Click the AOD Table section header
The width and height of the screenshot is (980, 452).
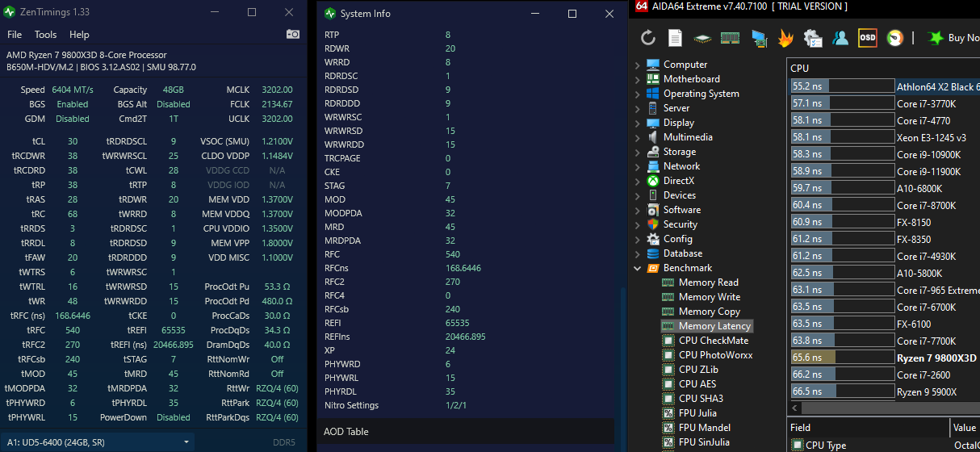click(x=467, y=432)
